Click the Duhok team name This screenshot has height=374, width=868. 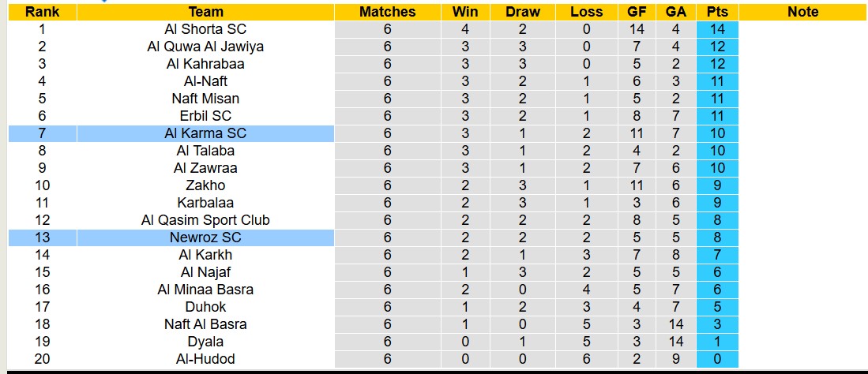[205, 307]
